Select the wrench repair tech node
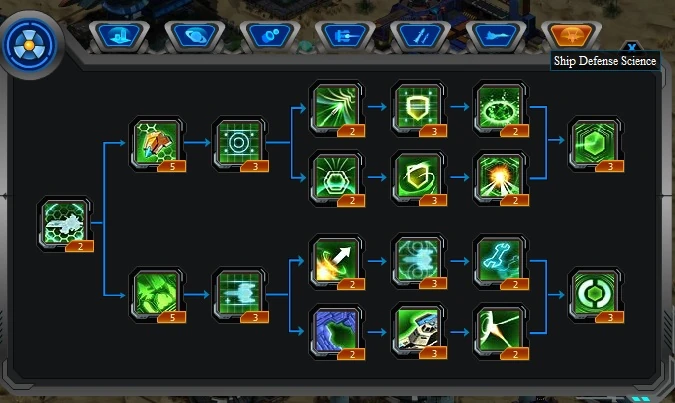 pos(501,261)
